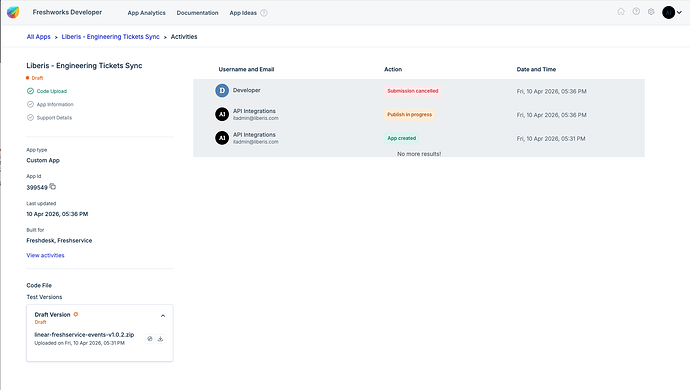
Task: Click itadmin@liberis.com in App created row
Action: click(x=256, y=142)
